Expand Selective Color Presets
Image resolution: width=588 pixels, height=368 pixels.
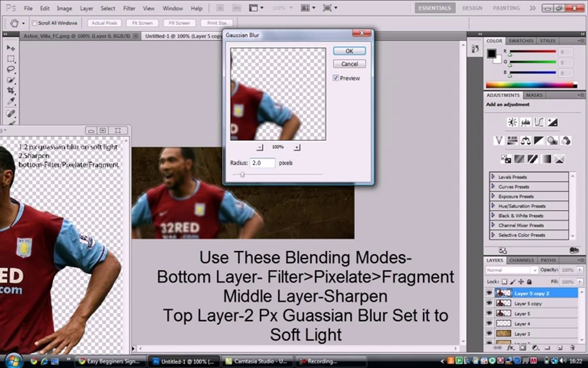coord(493,235)
